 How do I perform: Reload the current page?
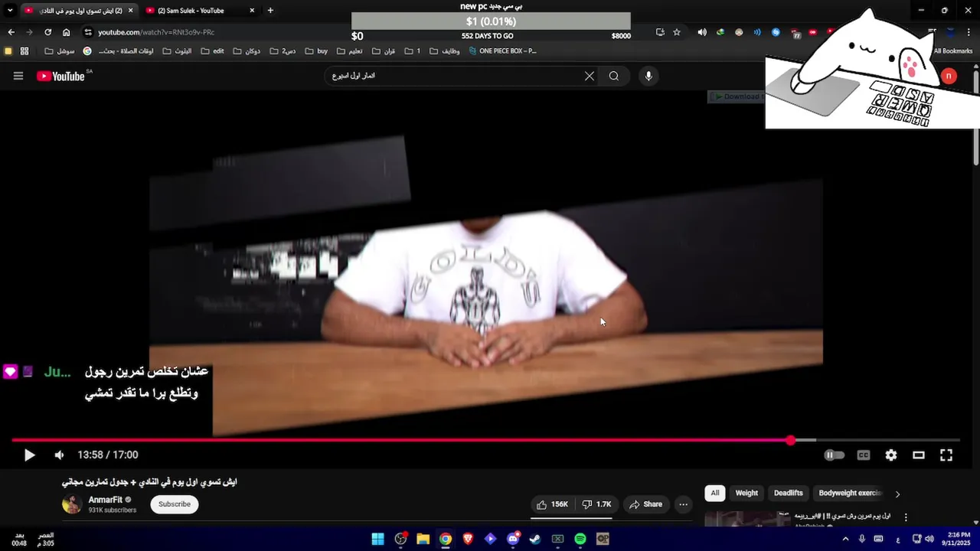(x=47, y=32)
